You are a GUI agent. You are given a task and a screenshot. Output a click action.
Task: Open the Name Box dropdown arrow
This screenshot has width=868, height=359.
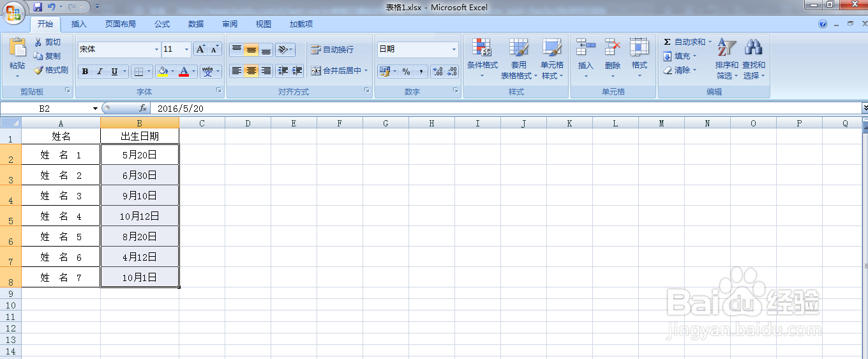point(96,109)
